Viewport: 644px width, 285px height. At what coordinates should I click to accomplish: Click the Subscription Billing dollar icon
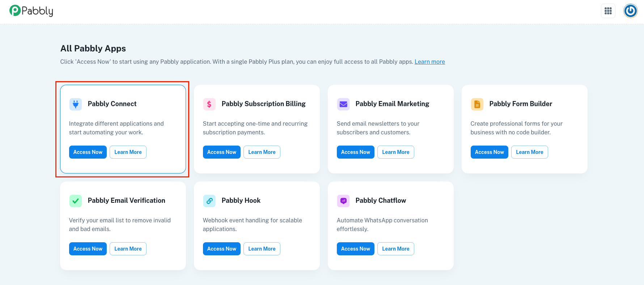[209, 104]
